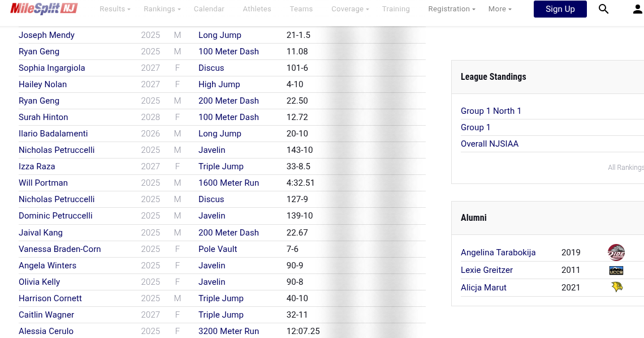Open the search magnifier icon
Image resolution: width=644 pixels, height=338 pixels.
[x=603, y=9]
